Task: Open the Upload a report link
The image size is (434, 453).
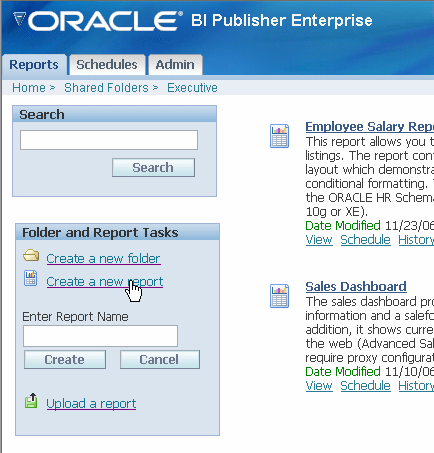Action: click(91, 404)
